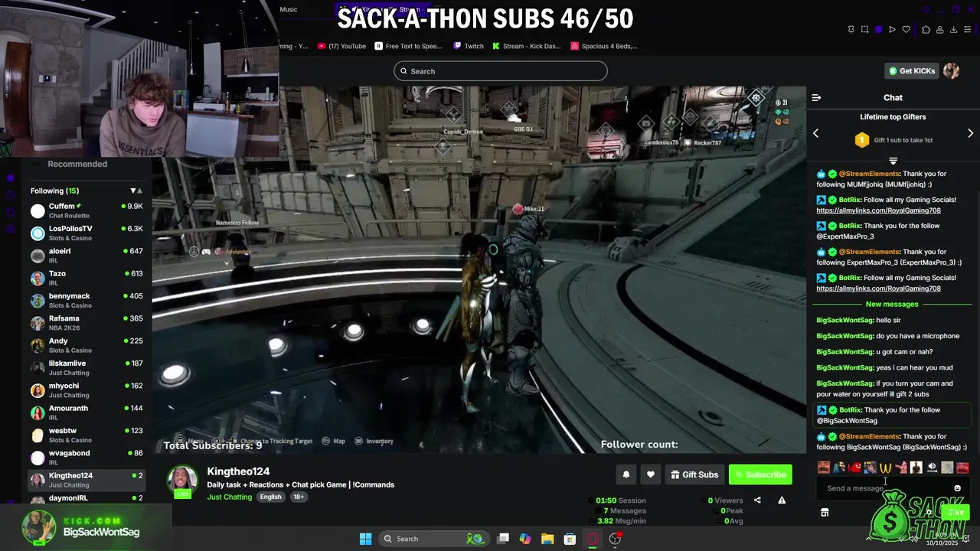Click the sound volume emote in quick emotes
This screenshot has width=980, height=551.
(932, 468)
